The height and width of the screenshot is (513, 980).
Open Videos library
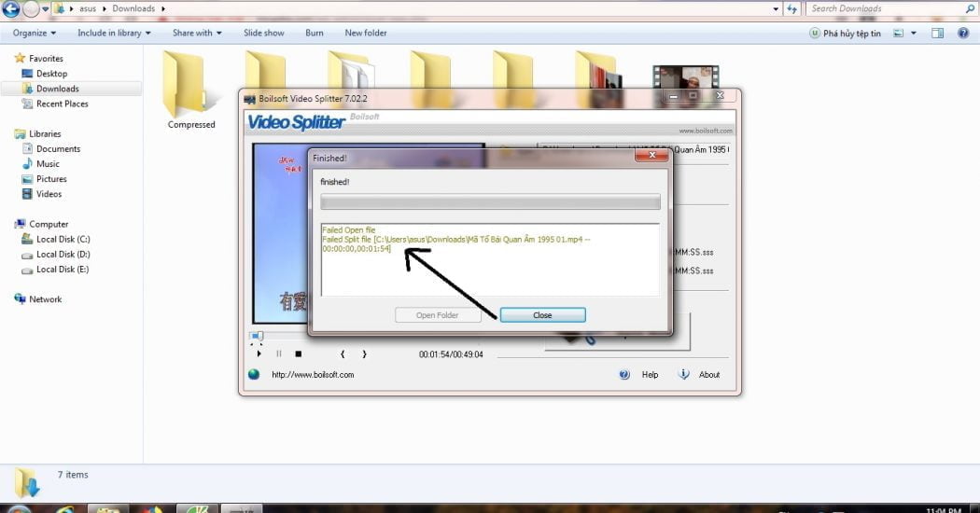pos(49,194)
